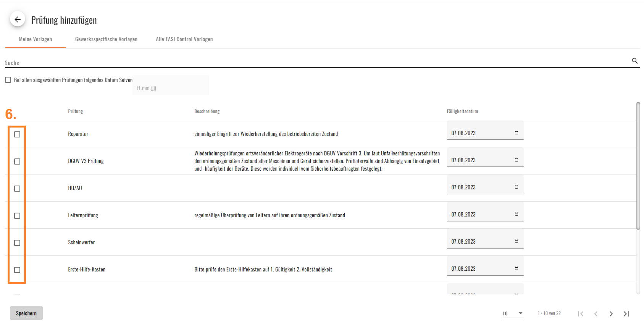Tick the DGUV V3 Prüfung checkbox
The image size is (644, 323).
pyautogui.click(x=17, y=161)
